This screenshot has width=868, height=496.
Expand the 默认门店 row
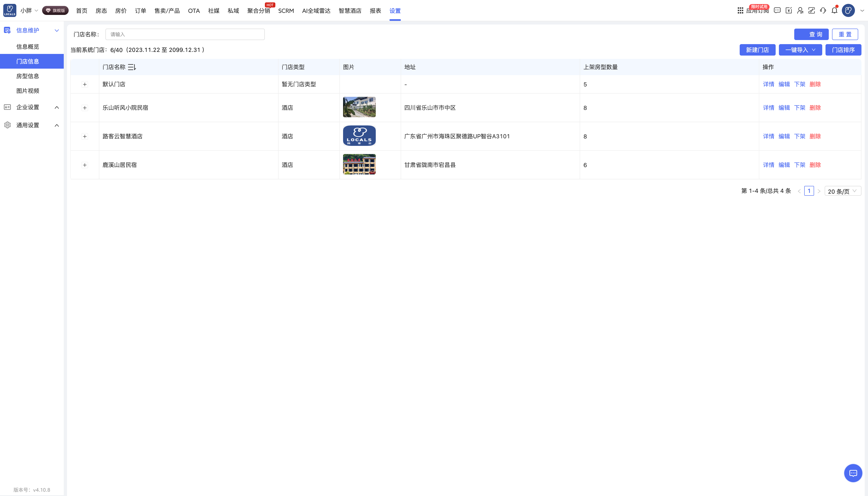[85, 84]
